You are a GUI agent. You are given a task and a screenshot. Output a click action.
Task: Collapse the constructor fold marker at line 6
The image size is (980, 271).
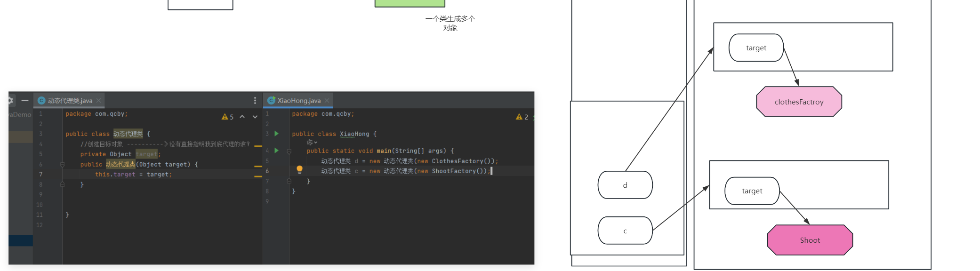pyautogui.click(x=62, y=165)
